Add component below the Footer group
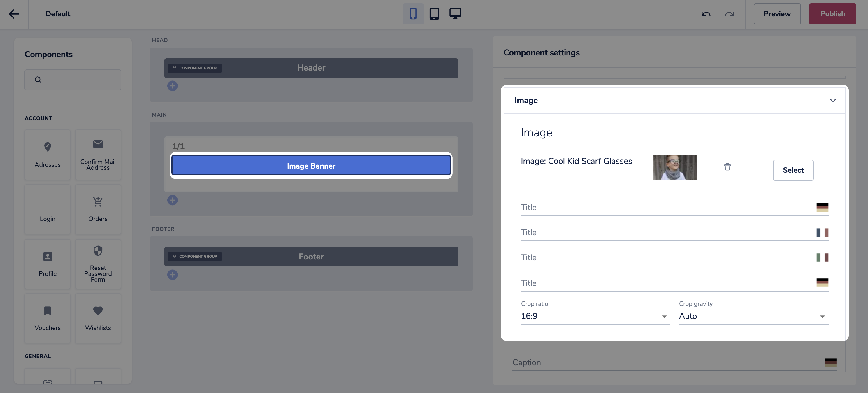The height and width of the screenshot is (393, 868). coord(172,275)
